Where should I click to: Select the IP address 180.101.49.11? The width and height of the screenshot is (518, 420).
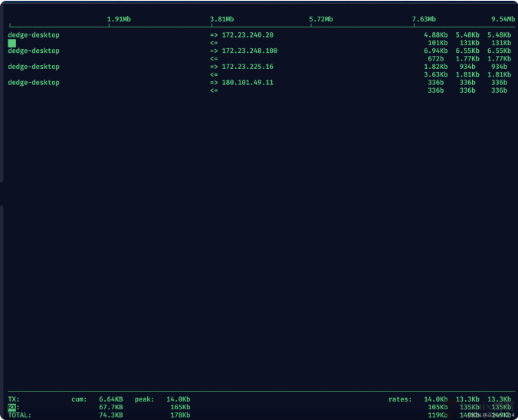click(x=248, y=83)
